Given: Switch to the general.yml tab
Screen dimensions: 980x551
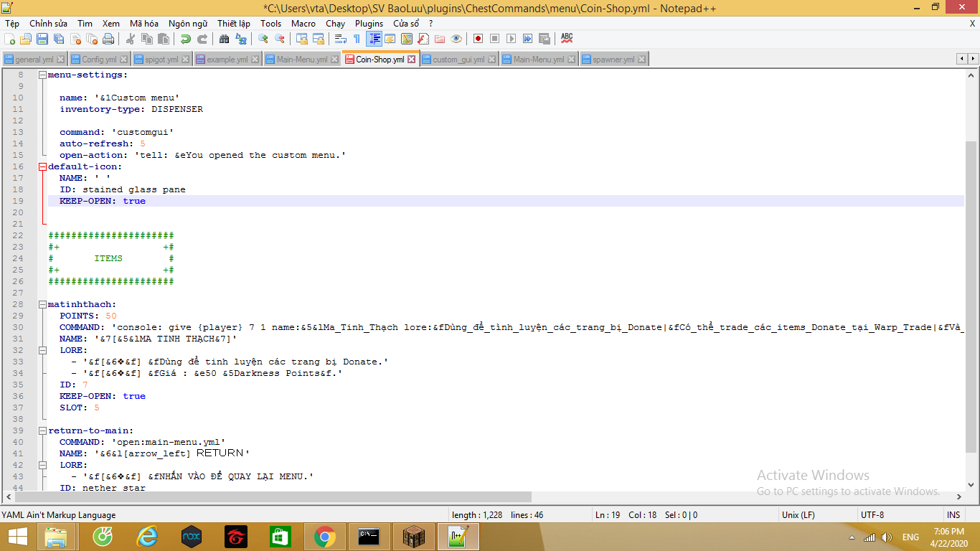Looking at the screenshot, I should tap(34, 60).
